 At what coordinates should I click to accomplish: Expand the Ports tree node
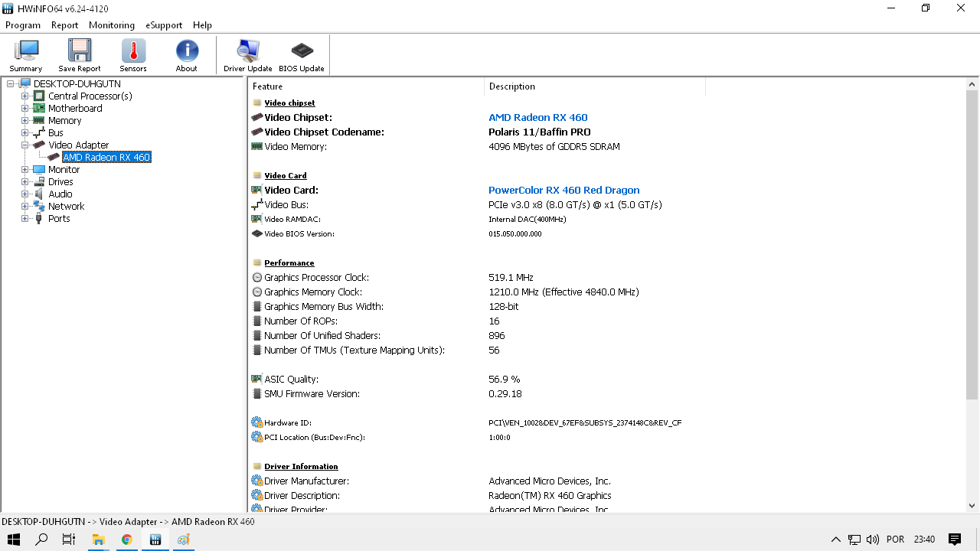click(25, 219)
